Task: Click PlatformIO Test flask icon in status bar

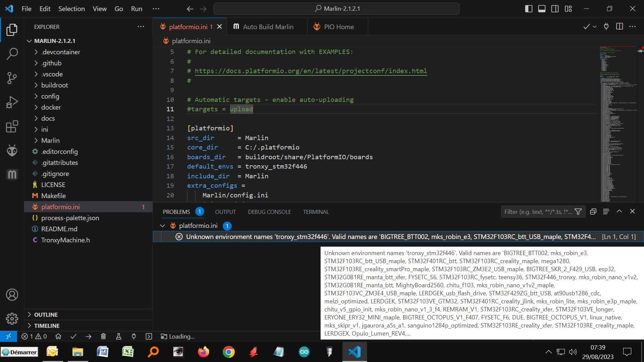Action: pyautogui.click(x=118, y=336)
